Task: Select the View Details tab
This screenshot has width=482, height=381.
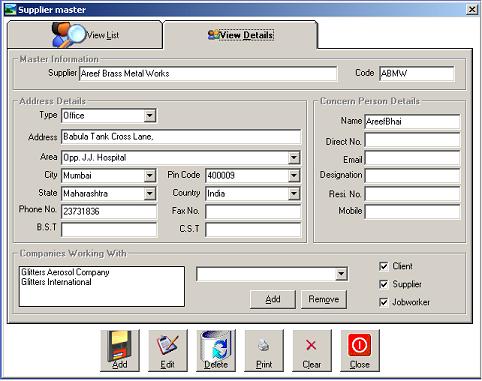Action: click(x=240, y=35)
